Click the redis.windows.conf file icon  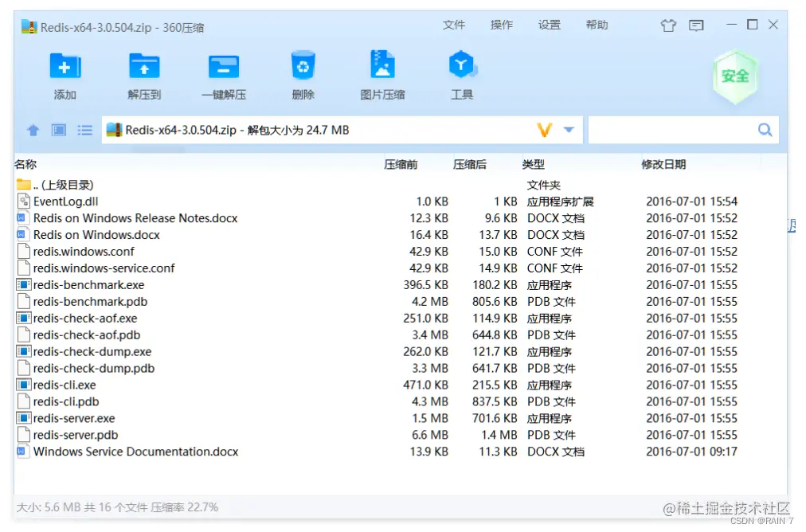[x=23, y=251]
